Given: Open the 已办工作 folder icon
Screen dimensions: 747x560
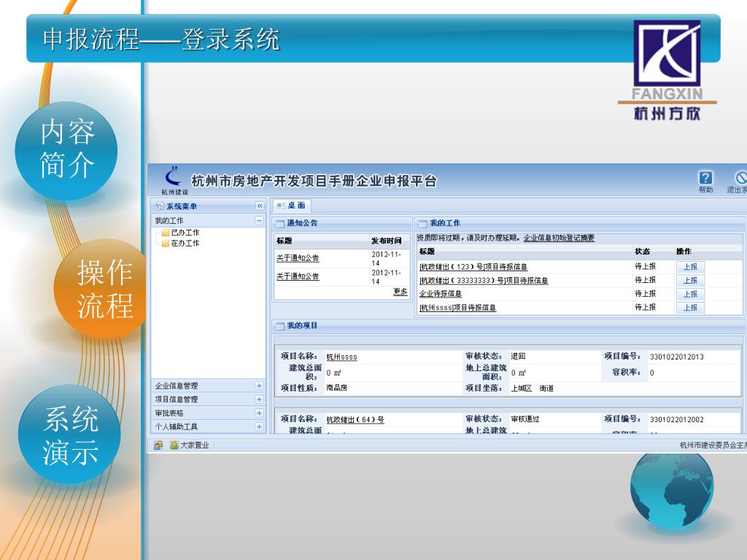Looking at the screenshot, I should point(166,233).
